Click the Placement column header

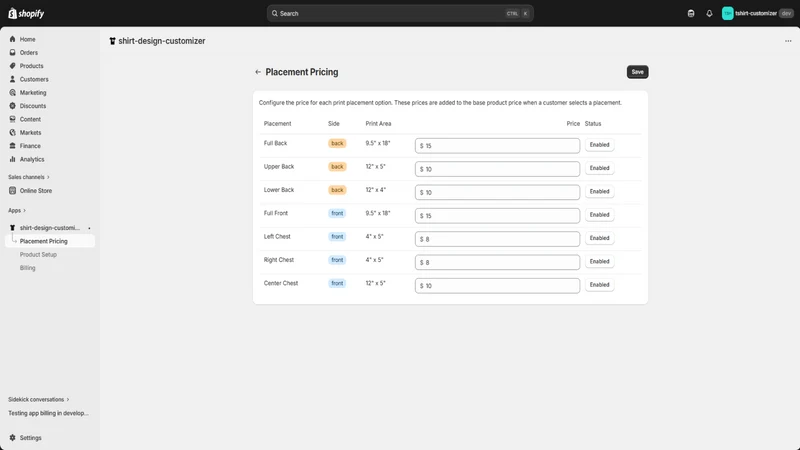277,123
